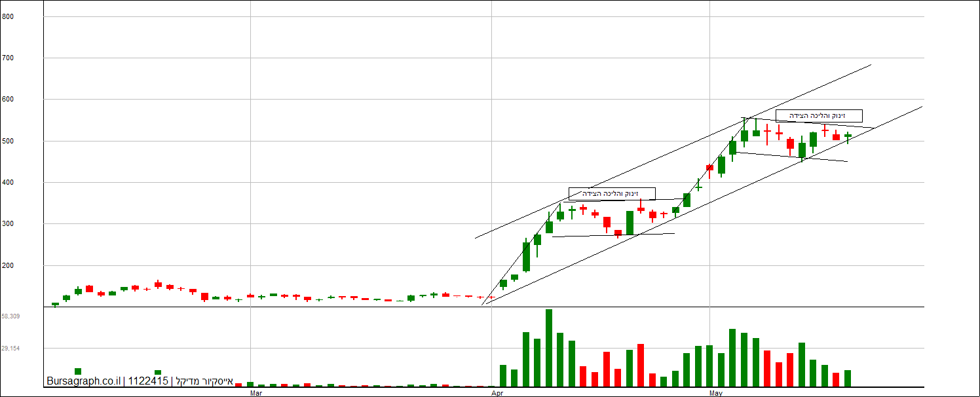Screen dimensions: 980x397
Task: Click the tallest green volume bar in April
Action: [549, 348]
